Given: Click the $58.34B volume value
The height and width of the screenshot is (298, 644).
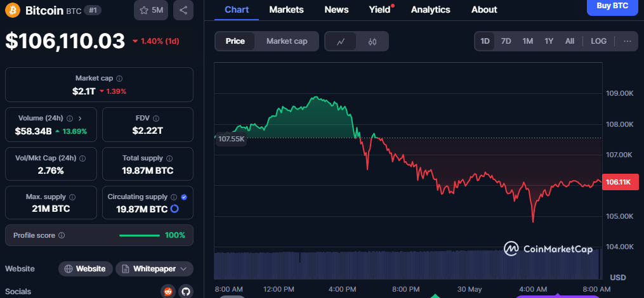Looking at the screenshot, I should 34,131.
